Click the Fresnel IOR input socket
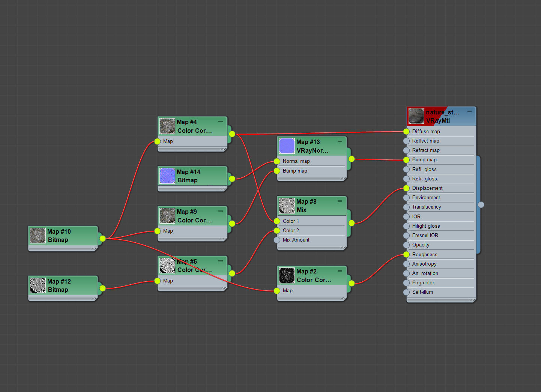541x392 pixels. click(406, 236)
